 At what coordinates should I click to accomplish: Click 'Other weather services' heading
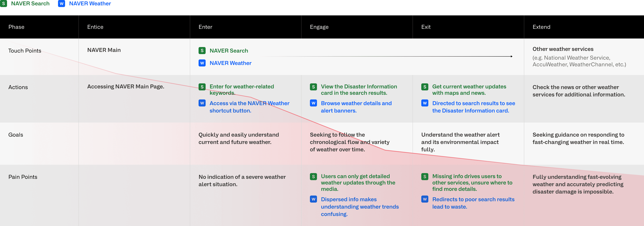click(x=563, y=49)
